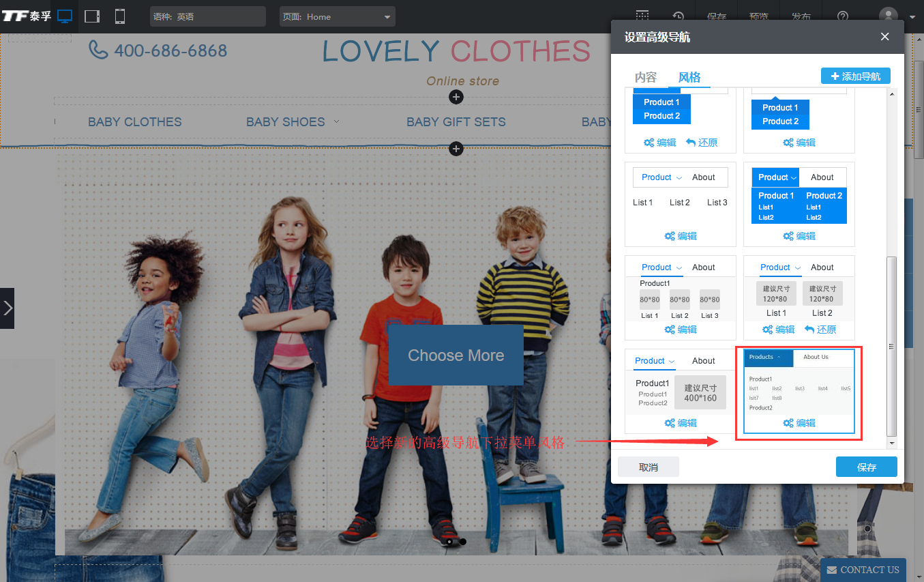Image resolution: width=924 pixels, height=582 pixels.
Task: Click the user avatar icon
Action: click(x=888, y=16)
